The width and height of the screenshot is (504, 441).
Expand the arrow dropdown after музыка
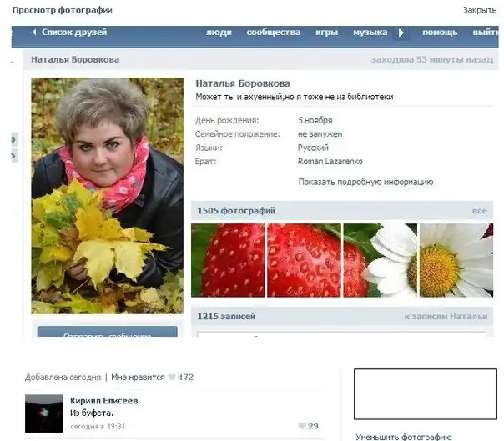(x=401, y=33)
